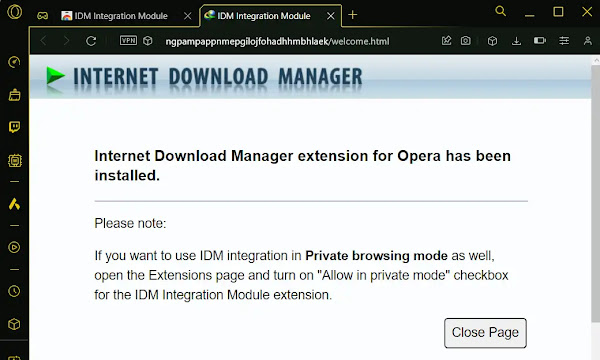Open the player sidebar icon
The image size is (600, 360).
[x=14, y=247]
